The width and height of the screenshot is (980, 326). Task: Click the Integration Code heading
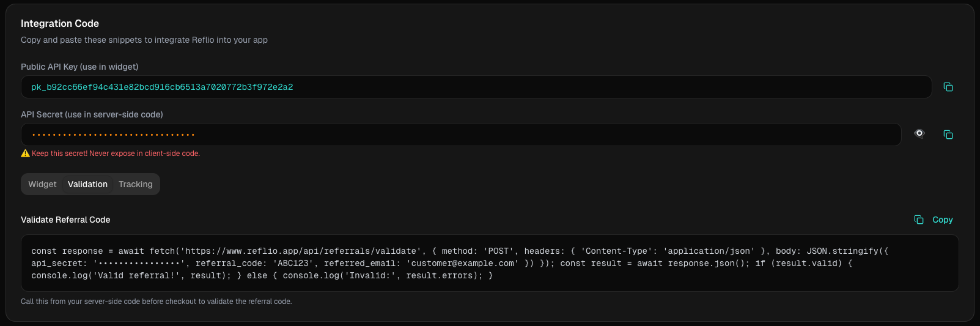pos(60,23)
